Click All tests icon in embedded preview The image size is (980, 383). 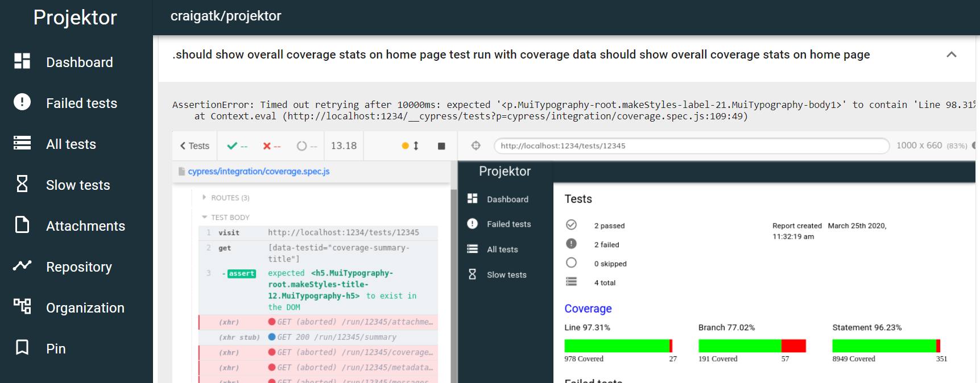(472, 249)
